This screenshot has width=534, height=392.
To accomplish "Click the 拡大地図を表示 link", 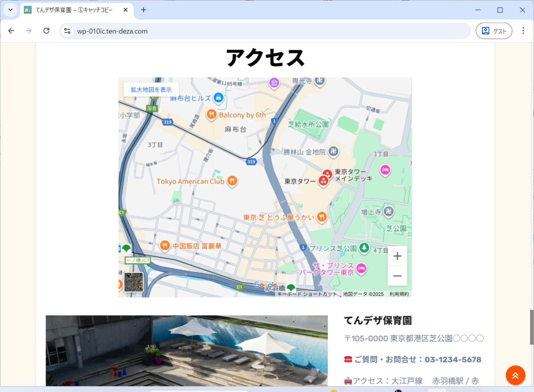I will click(x=151, y=90).
